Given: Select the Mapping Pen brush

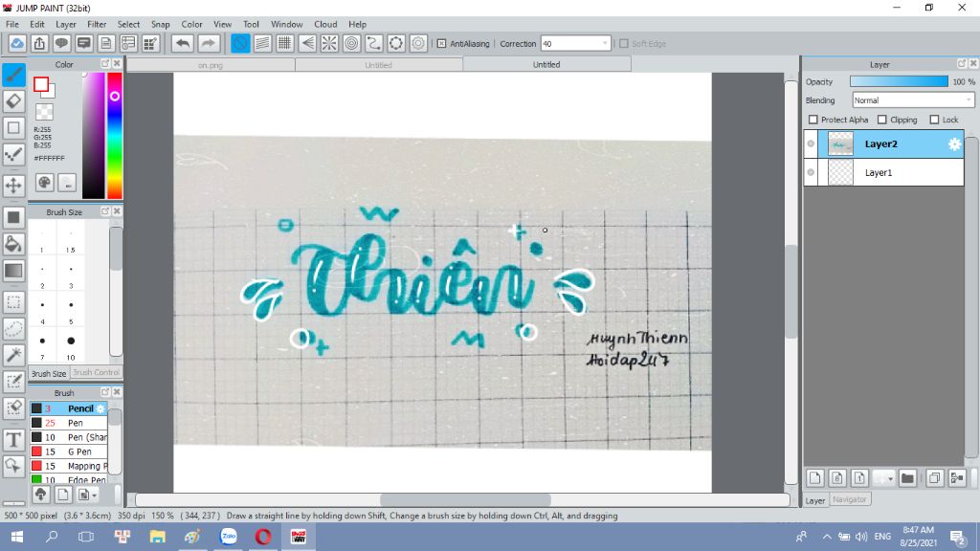Looking at the screenshot, I should [69, 466].
